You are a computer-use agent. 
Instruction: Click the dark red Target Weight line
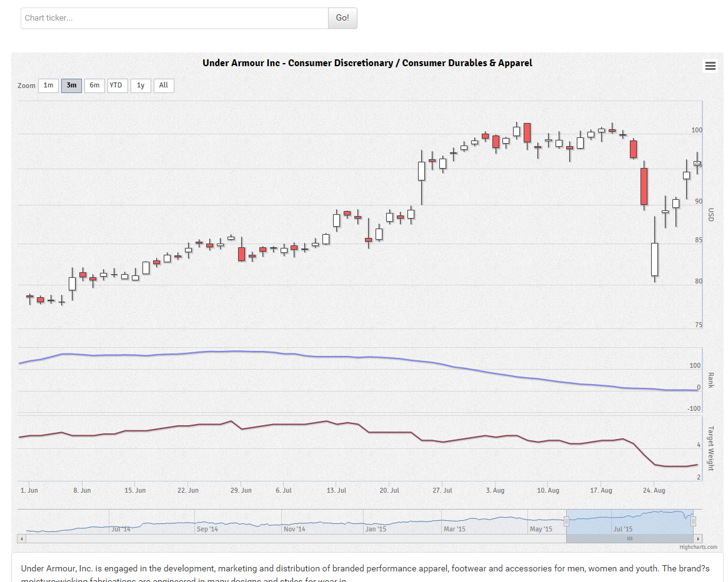click(x=369, y=432)
